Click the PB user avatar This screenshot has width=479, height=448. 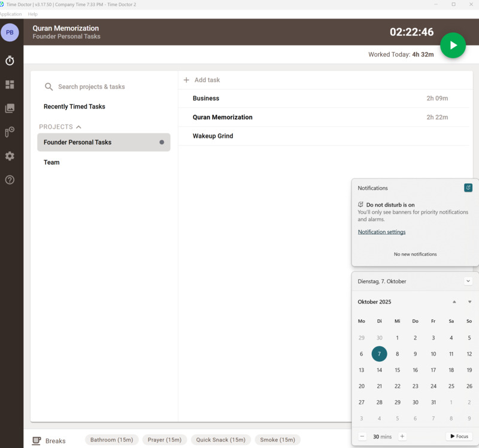[x=10, y=32]
